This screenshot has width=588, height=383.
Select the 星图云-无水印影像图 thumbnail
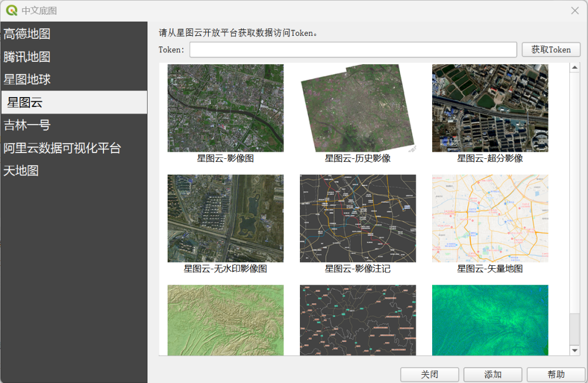click(x=225, y=218)
